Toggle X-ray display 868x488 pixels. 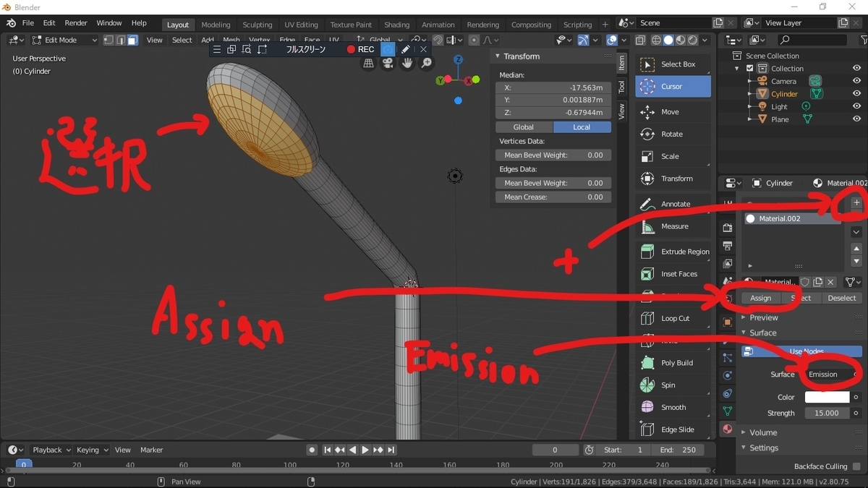642,40
